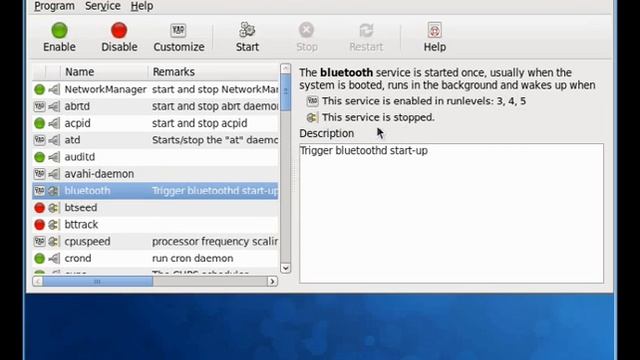Click the grayed Stop toolbar button
The height and width of the screenshot is (360, 640).
point(307,37)
